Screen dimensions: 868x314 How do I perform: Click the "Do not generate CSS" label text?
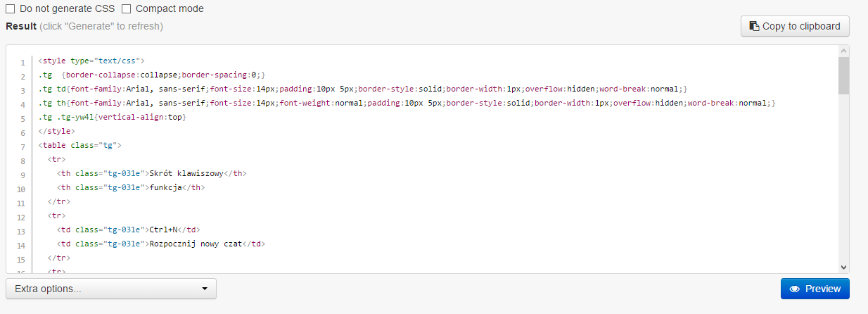68,9
